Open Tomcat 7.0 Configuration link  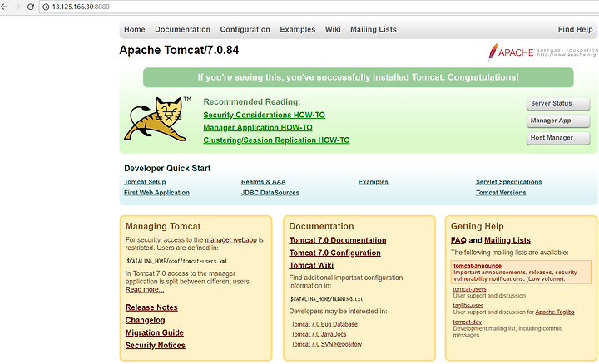pos(335,253)
